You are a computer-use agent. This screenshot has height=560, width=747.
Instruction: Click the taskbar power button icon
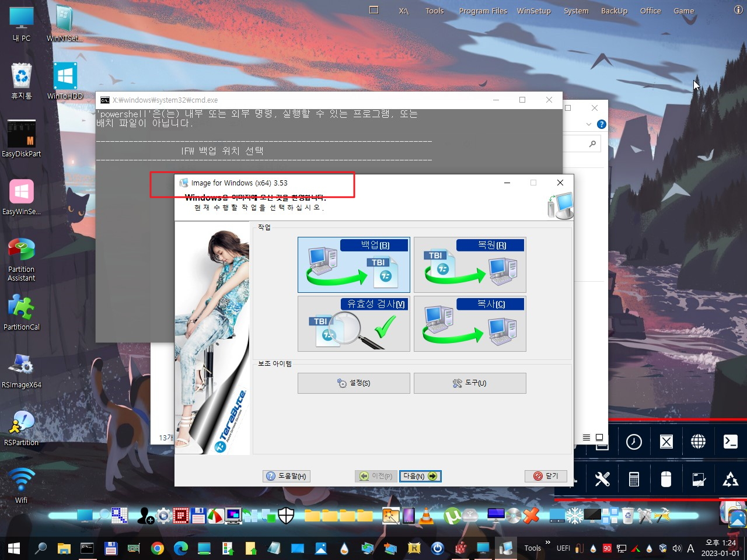pyautogui.click(x=437, y=548)
